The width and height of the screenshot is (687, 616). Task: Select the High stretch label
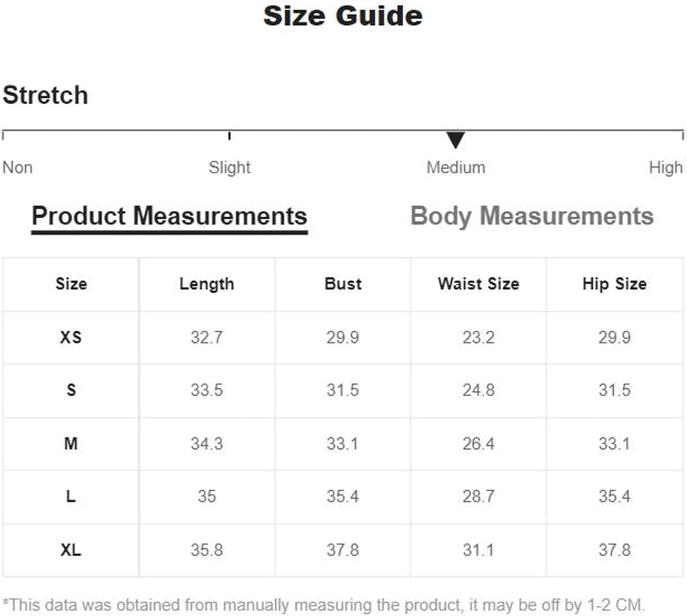point(666,167)
